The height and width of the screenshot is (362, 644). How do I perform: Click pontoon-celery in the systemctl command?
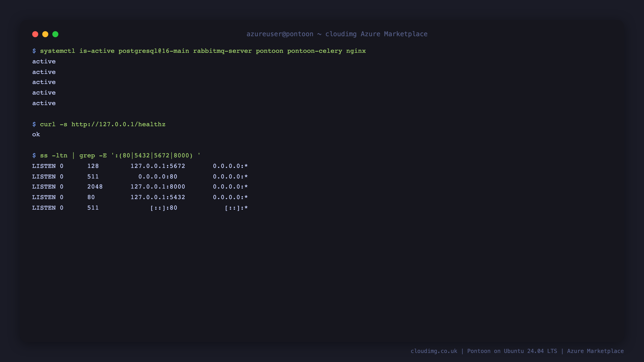point(315,51)
